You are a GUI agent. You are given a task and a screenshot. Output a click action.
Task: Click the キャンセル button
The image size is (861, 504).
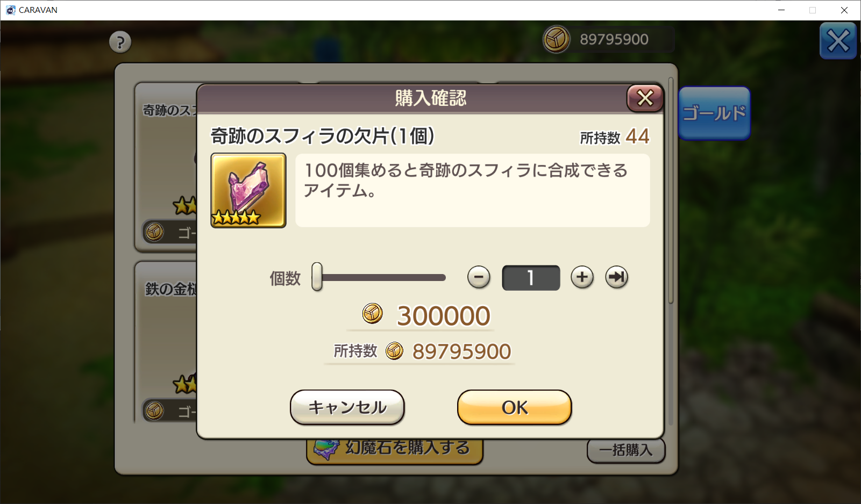pyautogui.click(x=347, y=407)
